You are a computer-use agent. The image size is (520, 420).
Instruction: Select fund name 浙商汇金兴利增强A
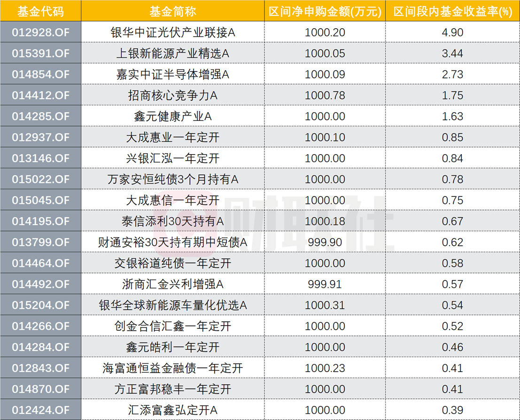click(x=173, y=284)
